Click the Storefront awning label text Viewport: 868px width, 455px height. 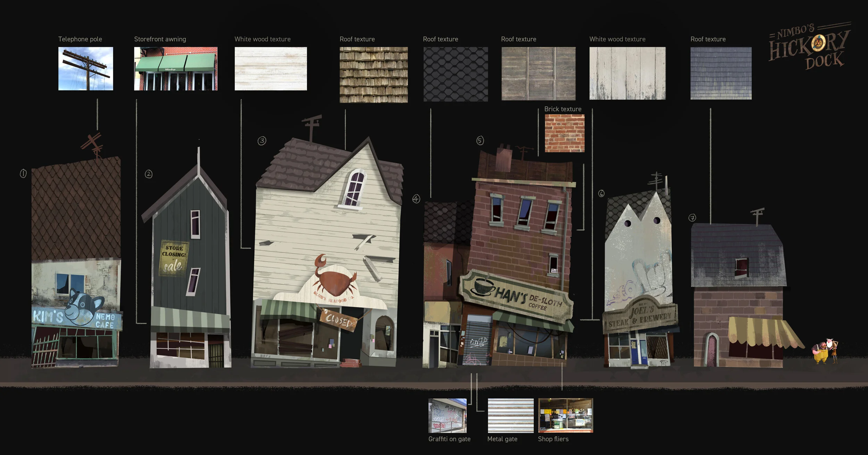(x=160, y=39)
